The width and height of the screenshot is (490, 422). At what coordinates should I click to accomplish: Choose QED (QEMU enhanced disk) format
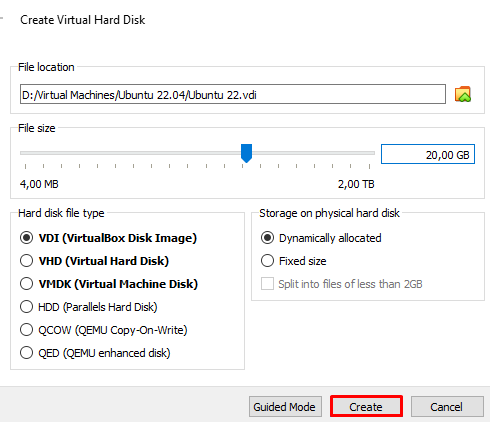[x=26, y=353]
